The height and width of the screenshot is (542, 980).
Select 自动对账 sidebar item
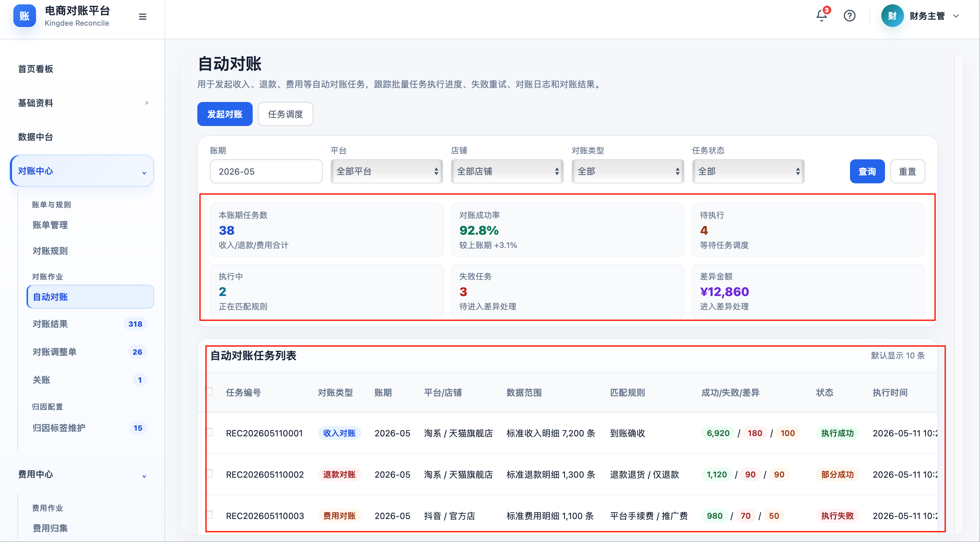(x=90, y=297)
